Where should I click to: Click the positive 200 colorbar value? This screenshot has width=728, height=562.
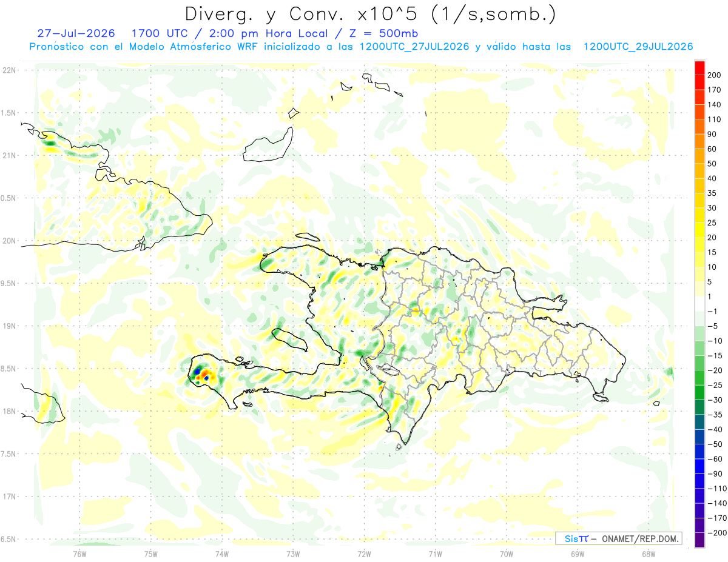714,75
